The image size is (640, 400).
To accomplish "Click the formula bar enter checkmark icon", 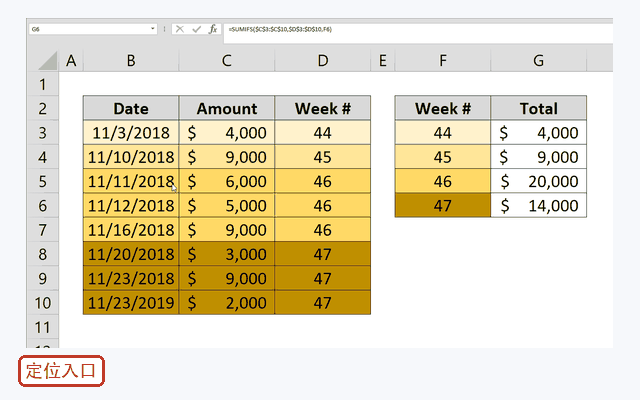I will (197, 29).
